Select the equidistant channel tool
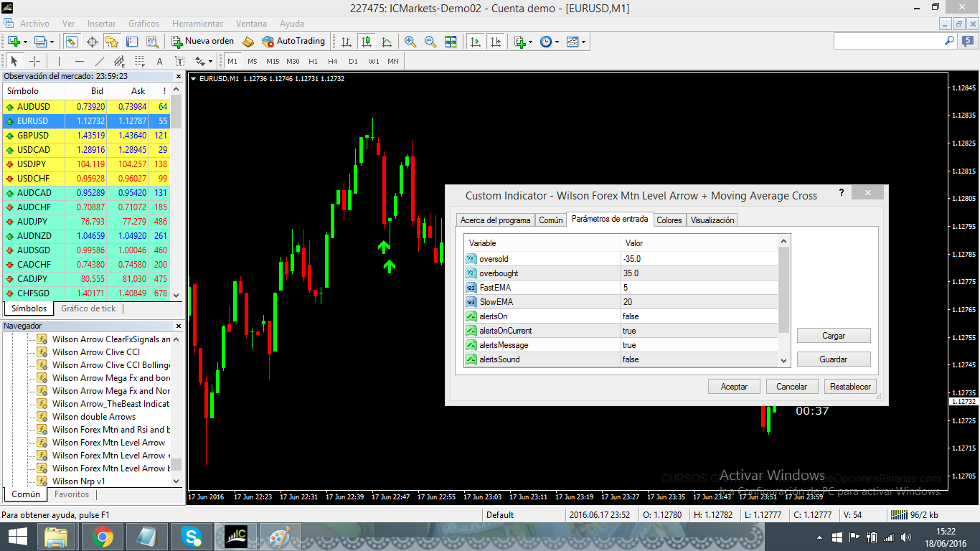This screenshot has height=551, width=980. click(x=120, y=61)
